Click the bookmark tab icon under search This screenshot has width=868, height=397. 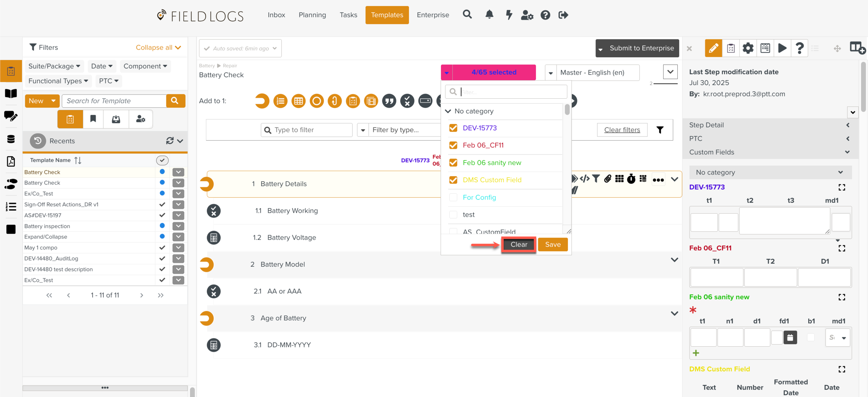[93, 119]
